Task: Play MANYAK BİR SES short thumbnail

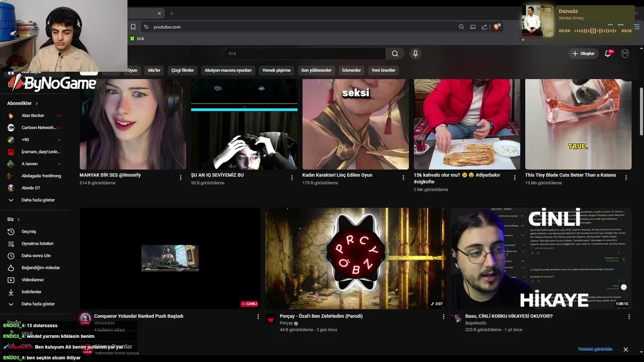Action: click(x=133, y=124)
